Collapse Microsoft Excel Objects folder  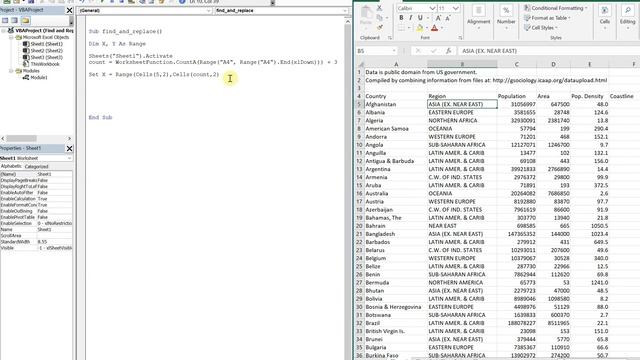click(x=11, y=37)
